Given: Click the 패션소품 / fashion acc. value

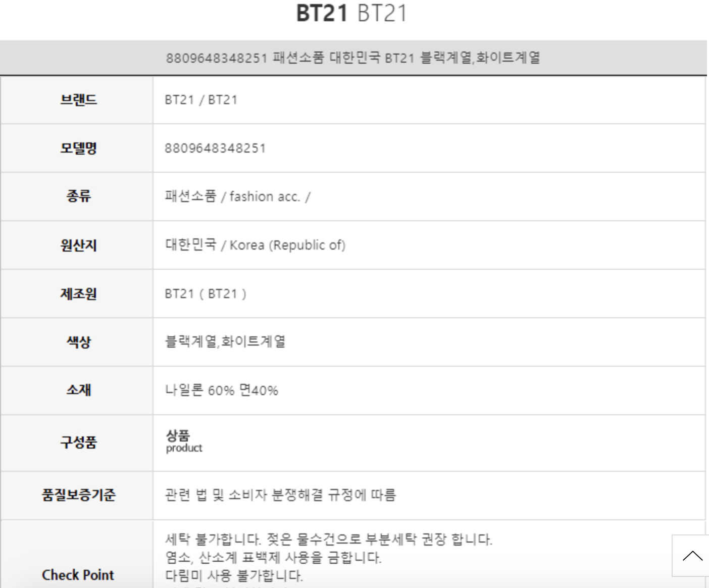Looking at the screenshot, I should [237, 196].
